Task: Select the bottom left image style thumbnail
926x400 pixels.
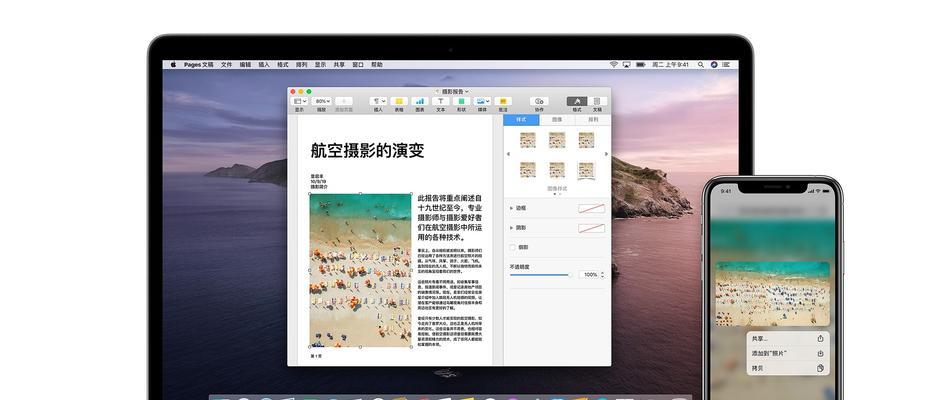Action: point(527,170)
